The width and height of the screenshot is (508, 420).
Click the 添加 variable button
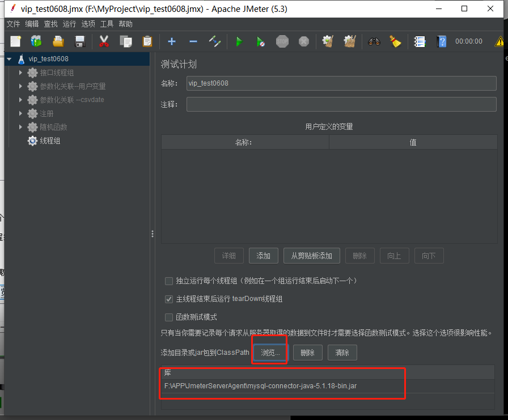[264, 256]
